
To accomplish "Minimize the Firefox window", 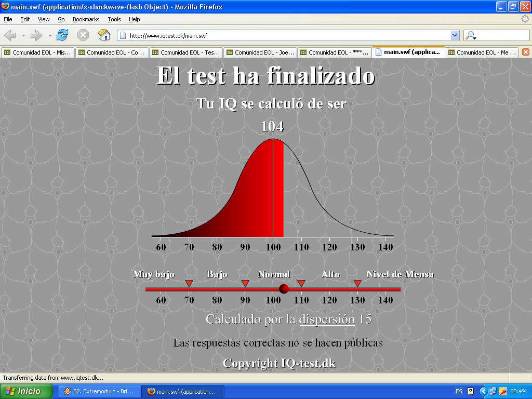I will coord(501,6).
